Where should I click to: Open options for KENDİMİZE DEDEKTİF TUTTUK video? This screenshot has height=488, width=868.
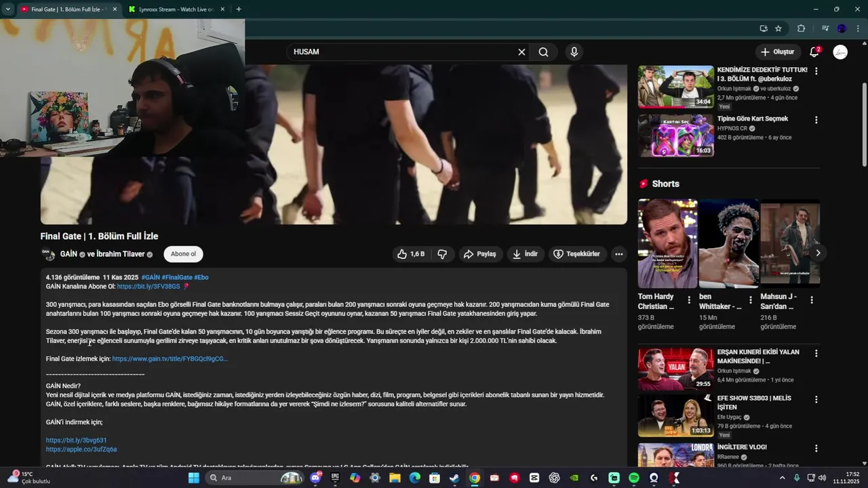816,70
